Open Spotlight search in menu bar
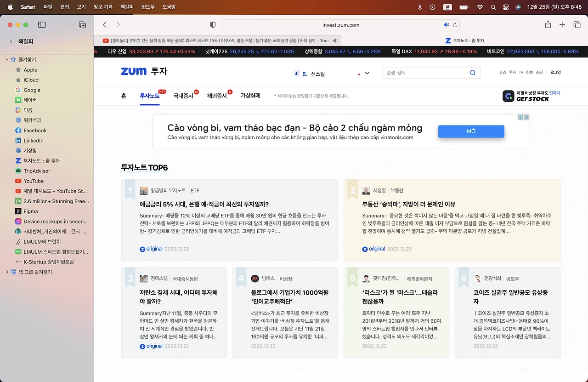 493,7
